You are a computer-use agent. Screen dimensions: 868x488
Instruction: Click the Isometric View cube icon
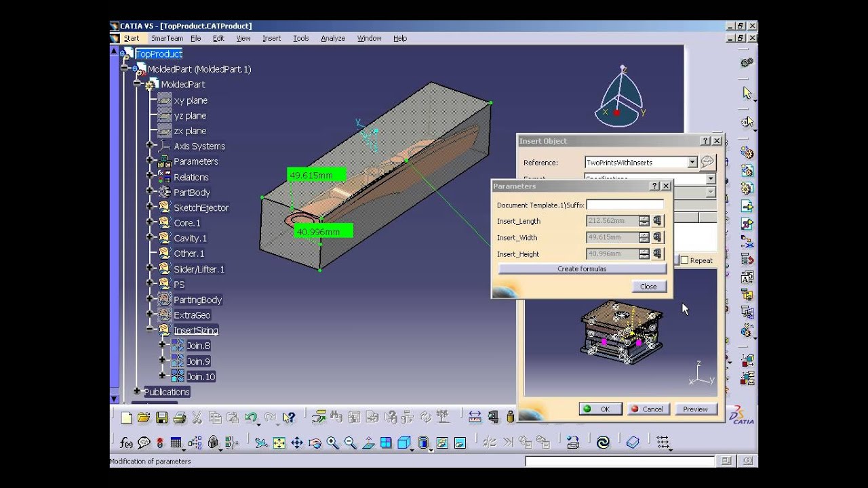(x=404, y=443)
